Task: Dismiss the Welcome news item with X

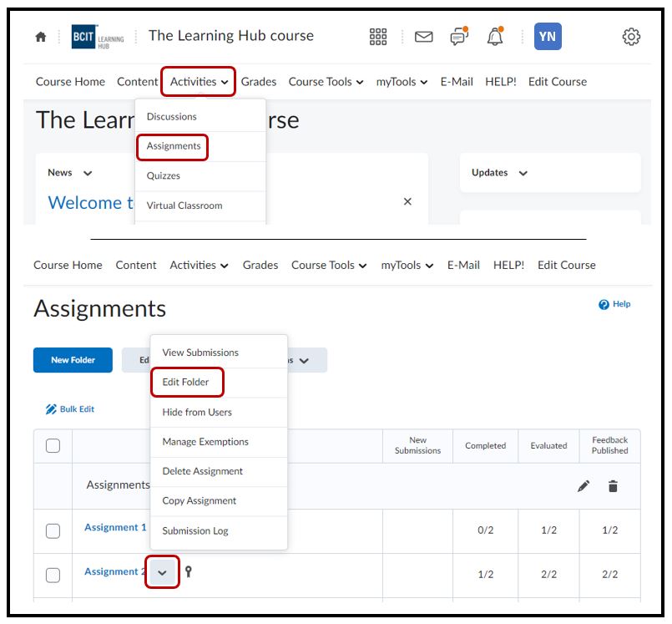Action: 407,201
